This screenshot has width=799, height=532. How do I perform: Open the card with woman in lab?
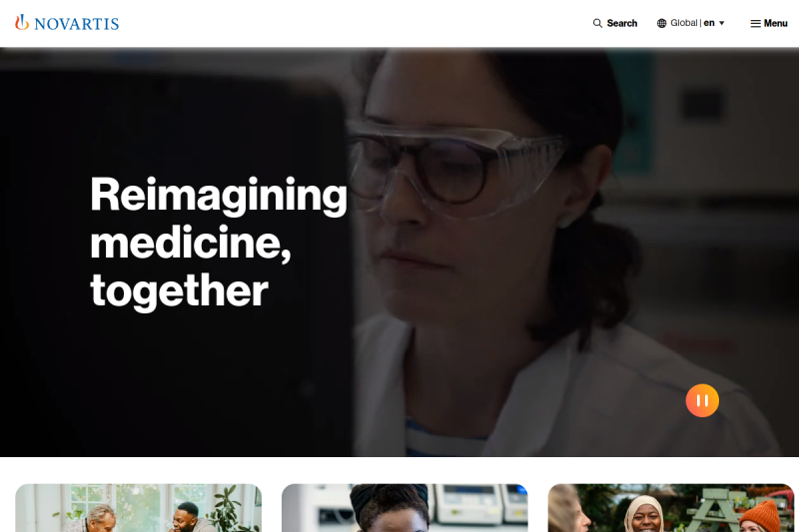pos(404,508)
